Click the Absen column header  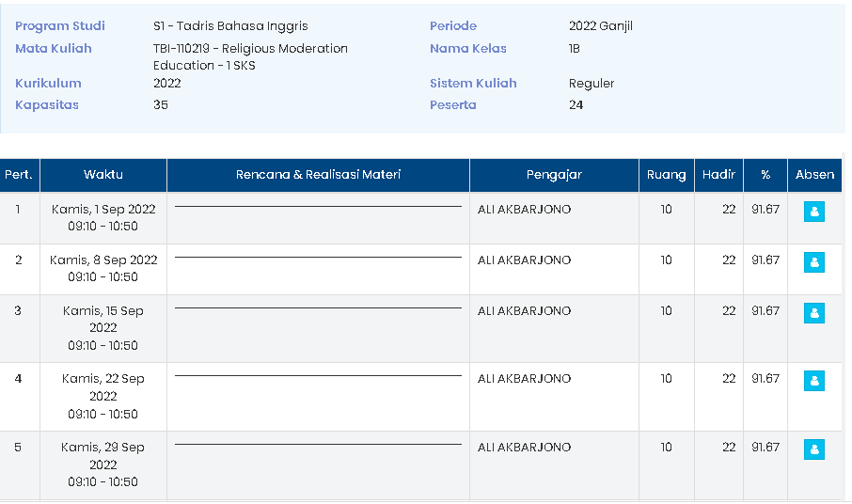[x=814, y=175]
